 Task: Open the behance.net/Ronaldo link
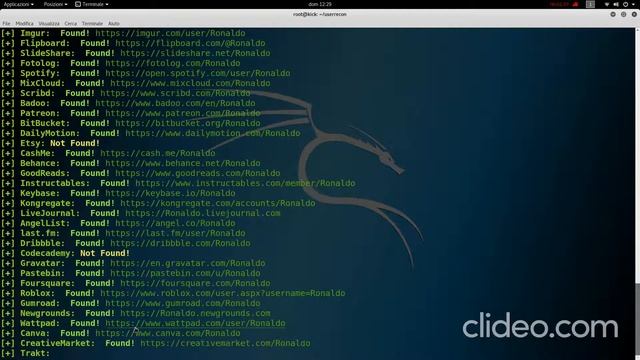pos(183,163)
